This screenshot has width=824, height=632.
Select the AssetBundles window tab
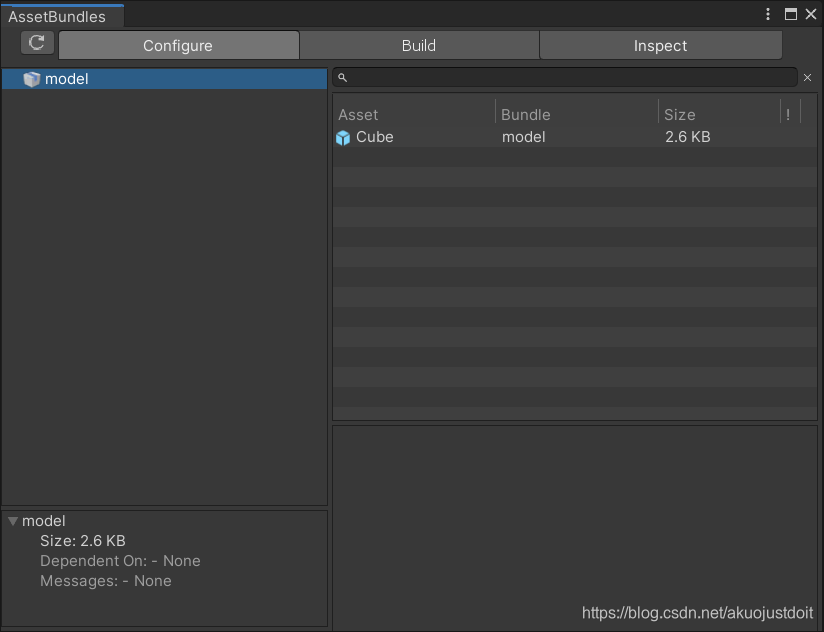pos(62,16)
